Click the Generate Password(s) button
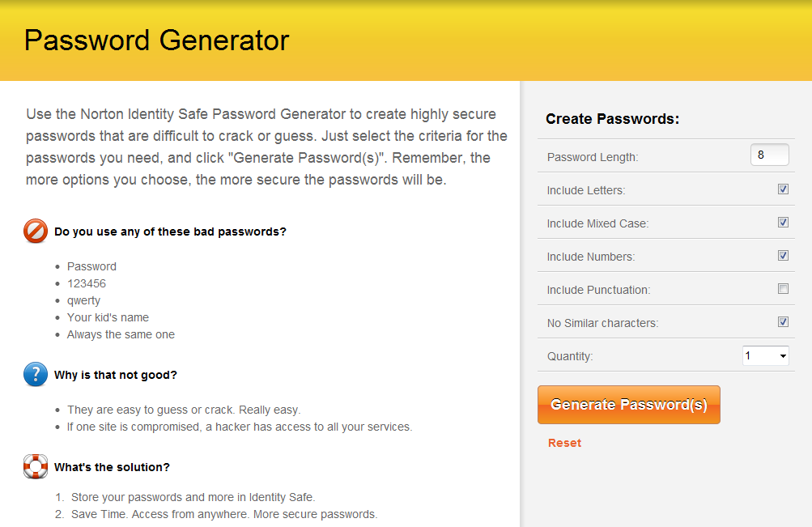Image resolution: width=812 pixels, height=527 pixels. [x=629, y=405]
